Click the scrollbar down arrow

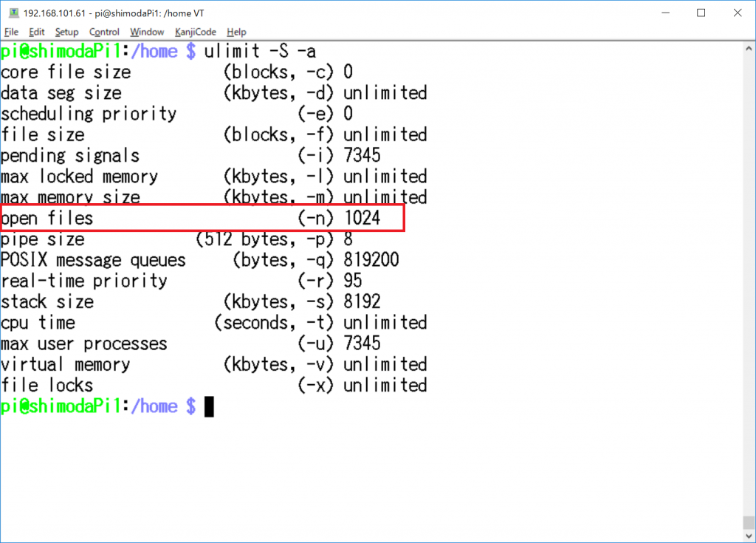pos(749,536)
